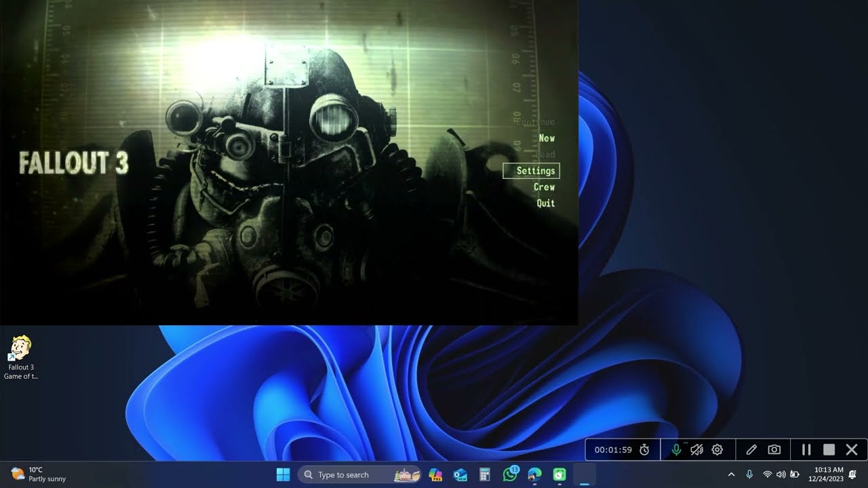Screen dimensions: 868x488
Task: Open the weather widget showing 10°C
Action: click(x=39, y=474)
